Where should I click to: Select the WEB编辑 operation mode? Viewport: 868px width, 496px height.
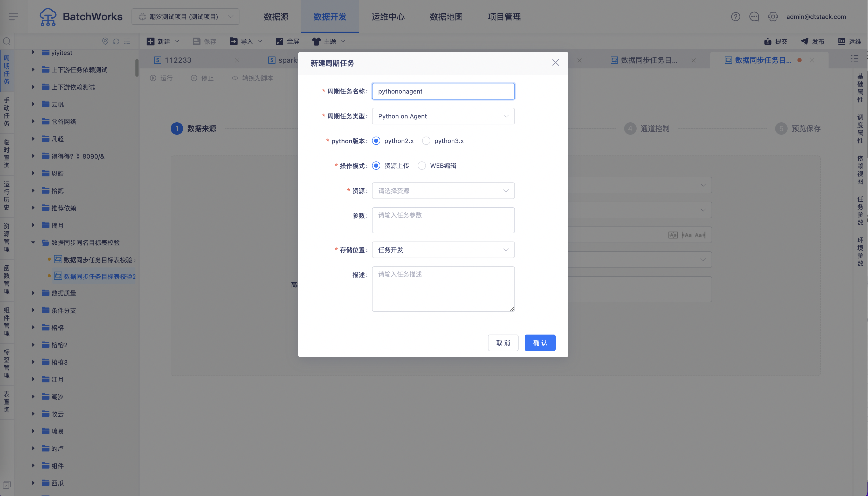click(422, 166)
